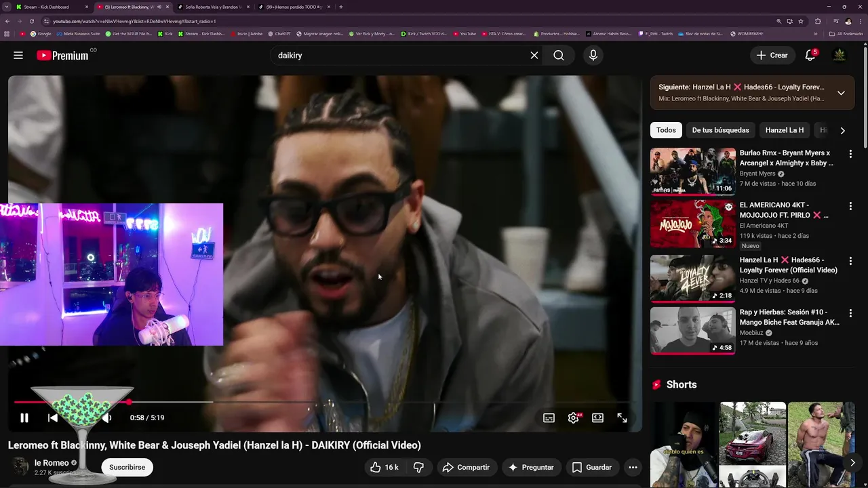Viewport: 868px width, 488px height.
Task: Clear the search box with the X icon
Action: click(x=534, y=56)
